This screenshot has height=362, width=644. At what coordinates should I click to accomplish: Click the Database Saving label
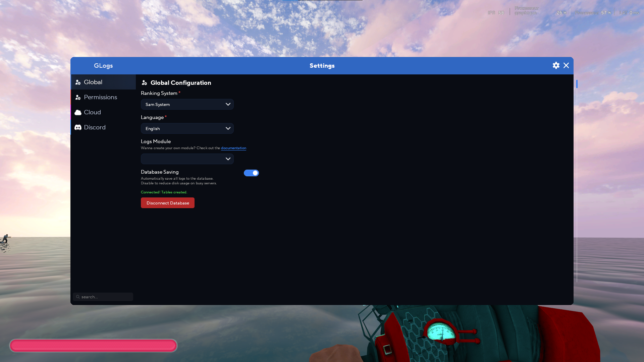160,172
